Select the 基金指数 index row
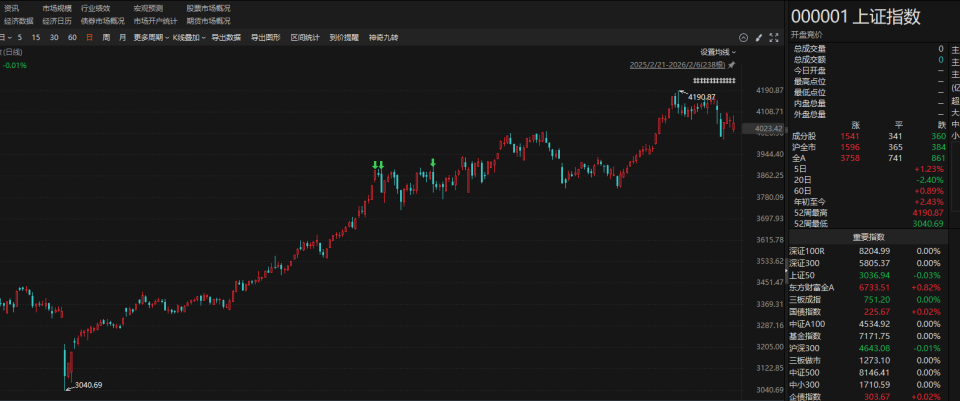The image size is (960, 401). 869,336
